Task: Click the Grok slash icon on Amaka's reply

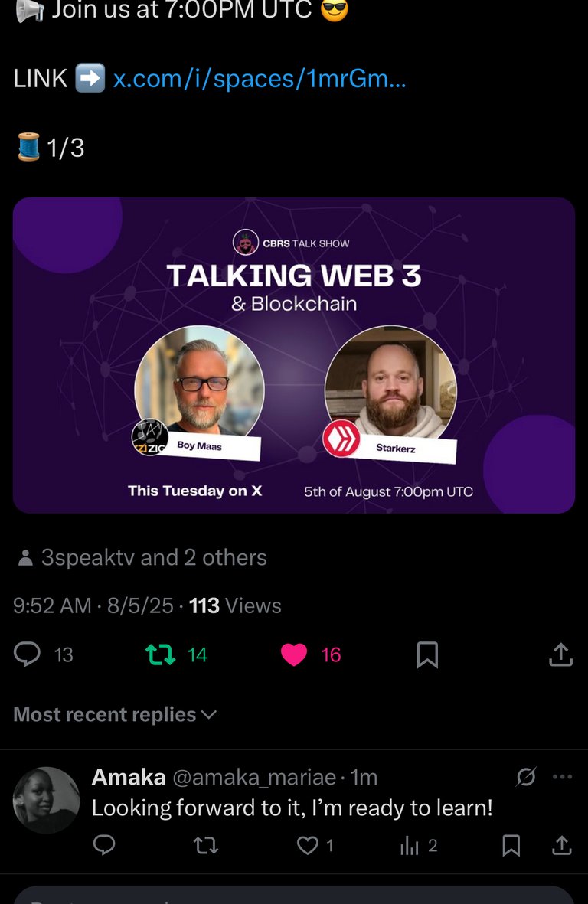Action: [x=526, y=777]
